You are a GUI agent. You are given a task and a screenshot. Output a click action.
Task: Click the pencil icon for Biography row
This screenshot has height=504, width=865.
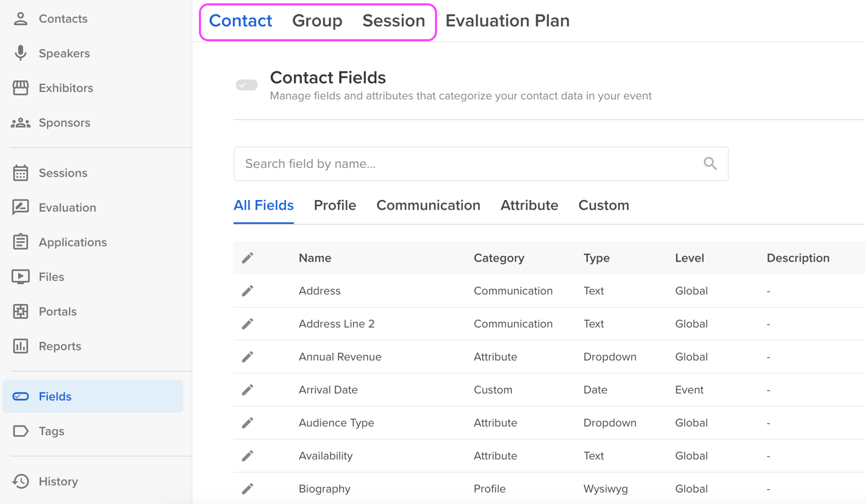pos(248,489)
